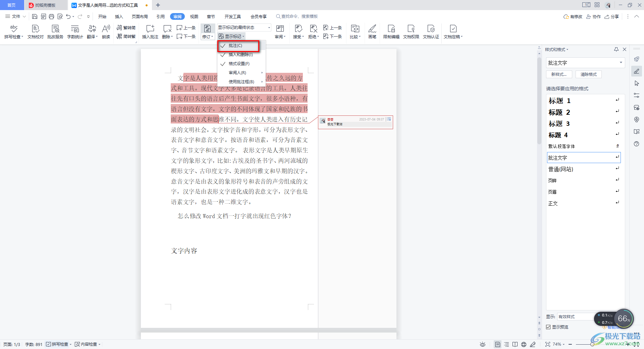Viewport: 644px width, 349px height.
Task: Switch to web layout globe icon
Action: pos(524,344)
